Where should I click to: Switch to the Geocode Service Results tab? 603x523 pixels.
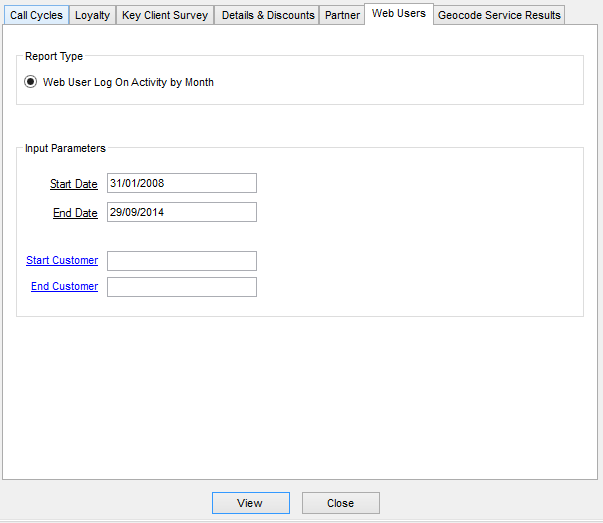click(499, 16)
